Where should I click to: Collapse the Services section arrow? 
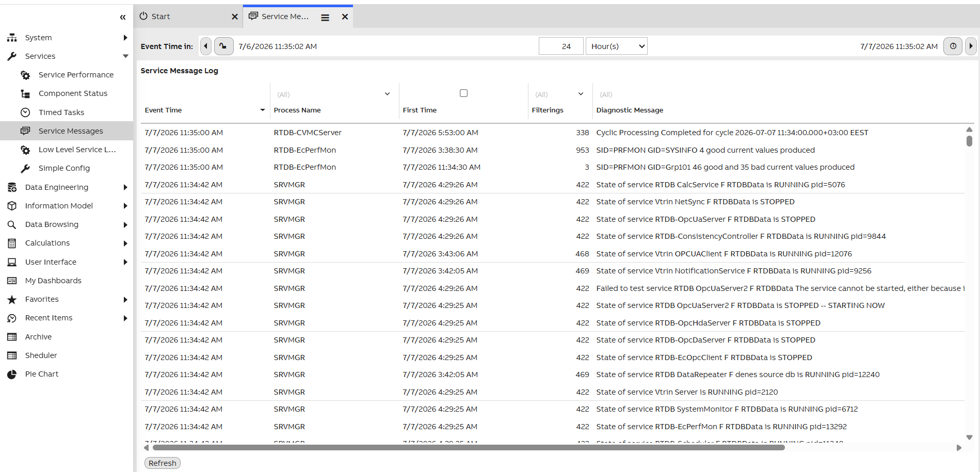click(x=125, y=56)
